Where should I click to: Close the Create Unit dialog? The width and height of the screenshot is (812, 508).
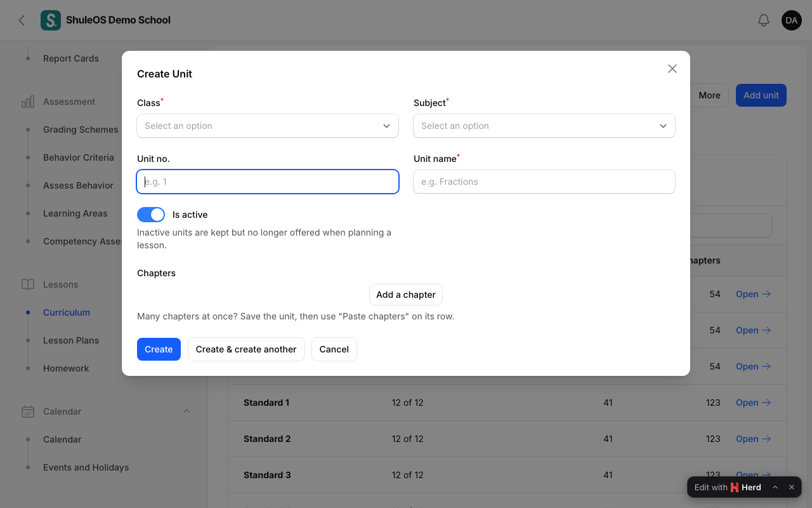click(672, 69)
